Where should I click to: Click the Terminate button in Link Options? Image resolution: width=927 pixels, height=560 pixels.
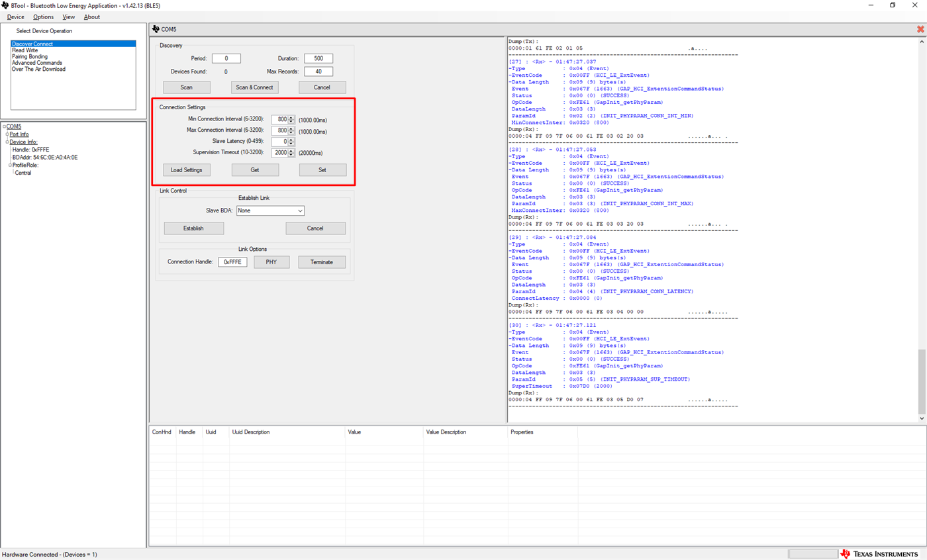pos(322,261)
